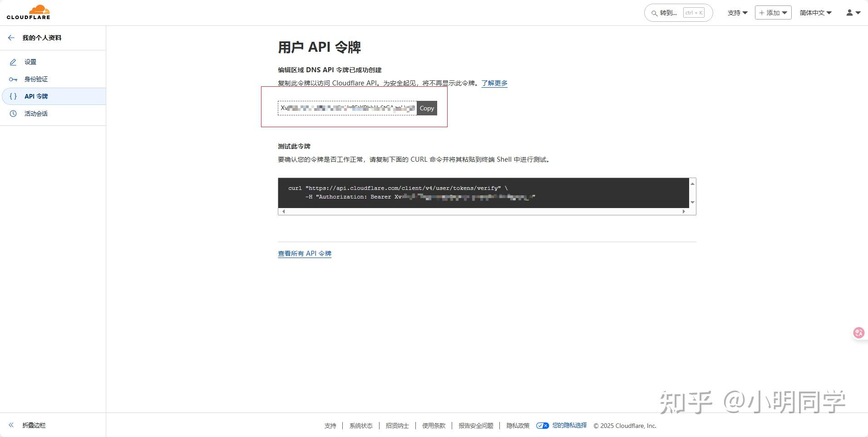This screenshot has height=437, width=868.
Task: Open the 了解更多 link
Action: point(494,83)
